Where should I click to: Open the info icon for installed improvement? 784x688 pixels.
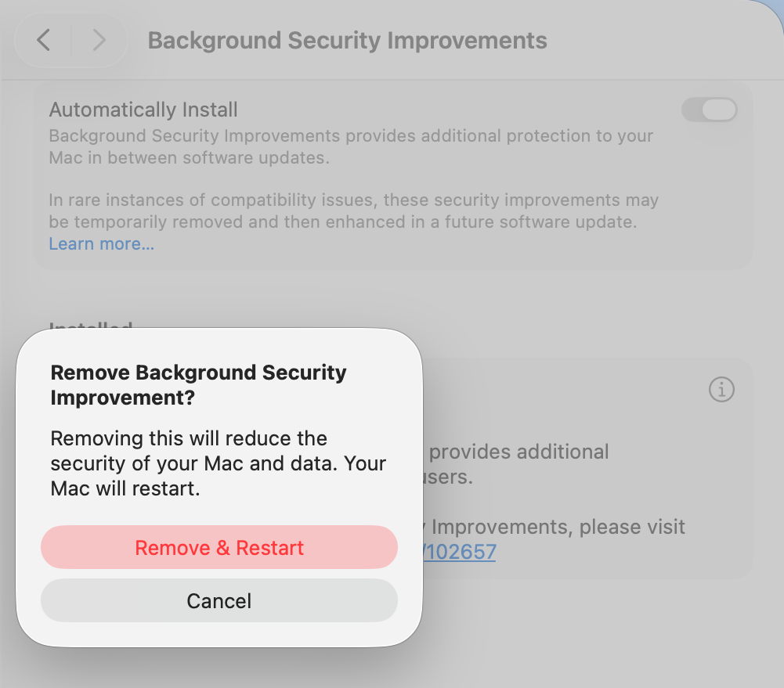(x=721, y=389)
